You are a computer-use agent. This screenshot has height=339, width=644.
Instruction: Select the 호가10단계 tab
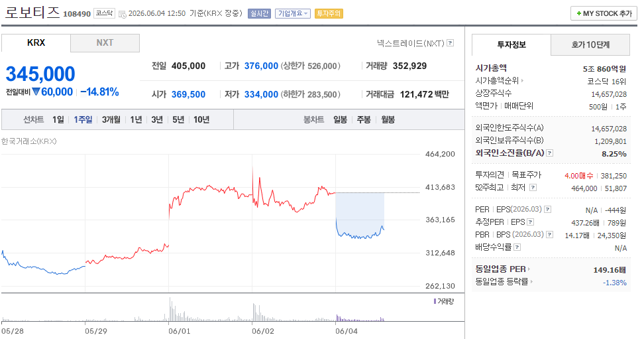(x=590, y=45)
